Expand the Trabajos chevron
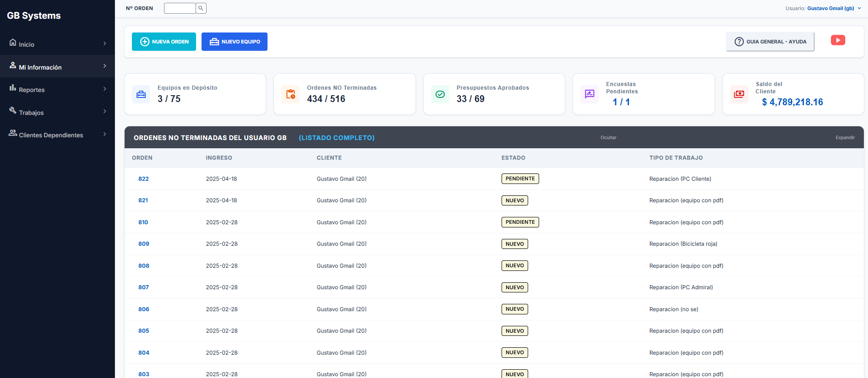The width and height of the screenshot is (868, 378). 105,112
